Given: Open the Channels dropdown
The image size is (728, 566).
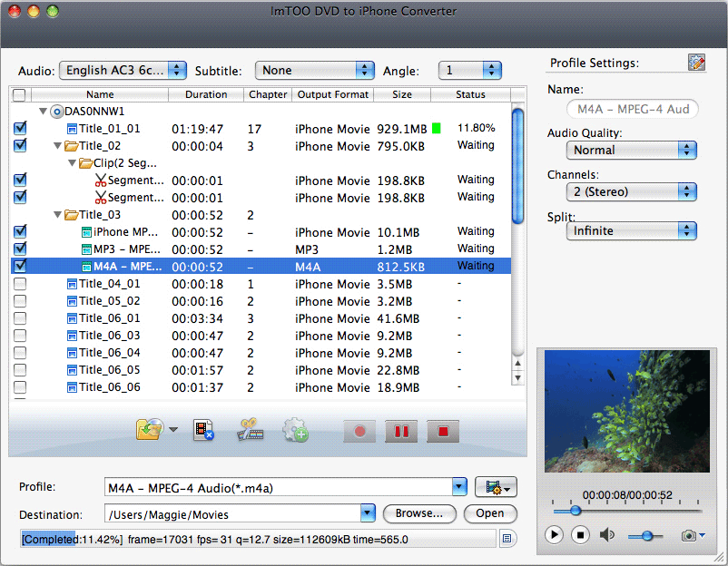Looking at the screenshot, I should 632,191.
